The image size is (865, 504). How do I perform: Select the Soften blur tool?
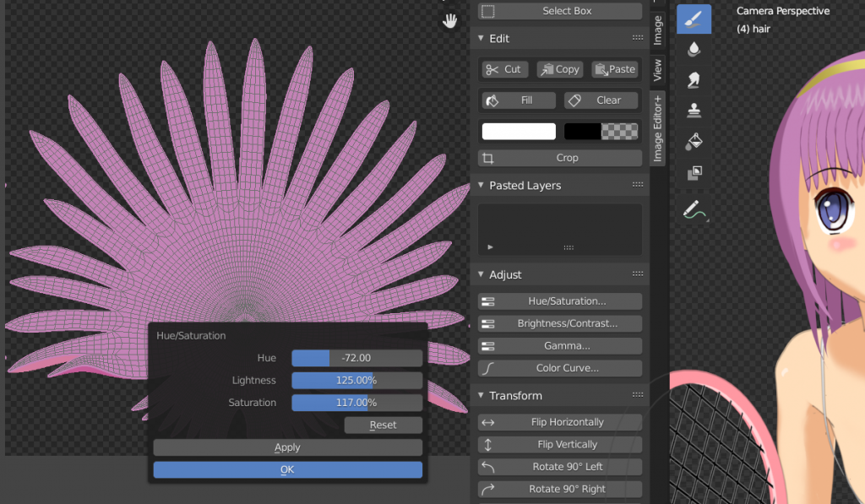coord(694,50)
